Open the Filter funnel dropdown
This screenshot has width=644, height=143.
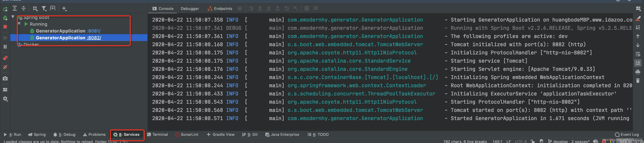click(44, 9)
